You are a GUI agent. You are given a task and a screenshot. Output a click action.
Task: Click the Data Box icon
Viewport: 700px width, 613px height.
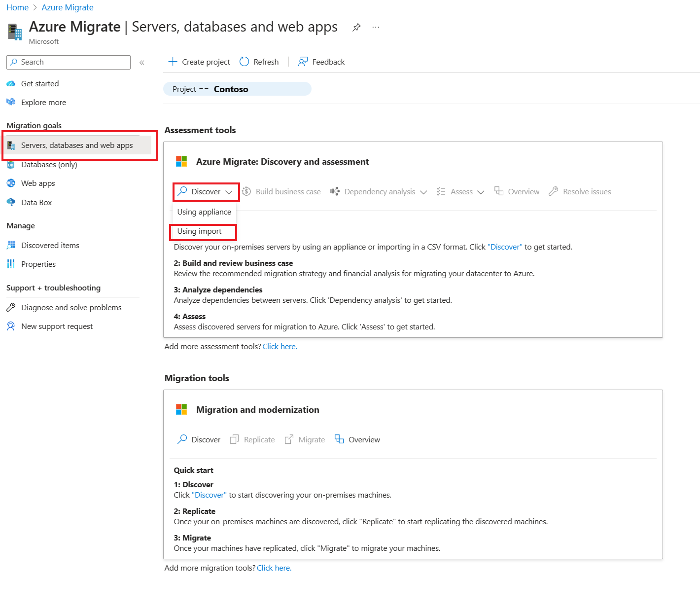[11, 202]
